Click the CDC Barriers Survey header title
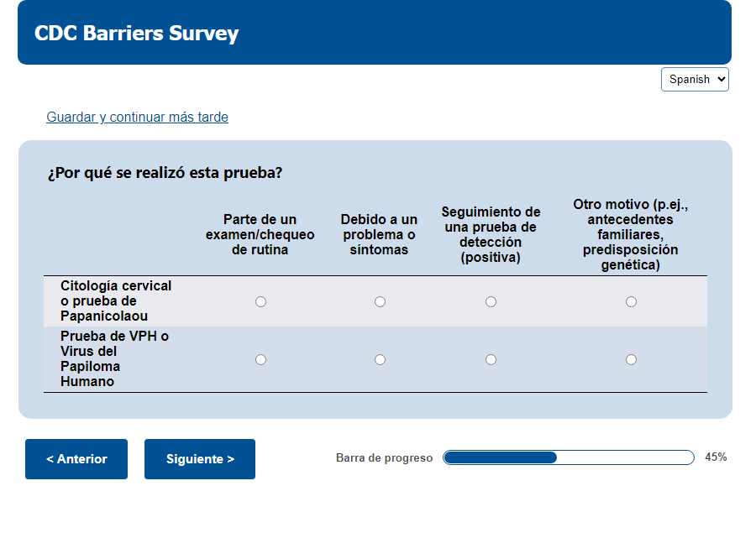 [136, 33]
